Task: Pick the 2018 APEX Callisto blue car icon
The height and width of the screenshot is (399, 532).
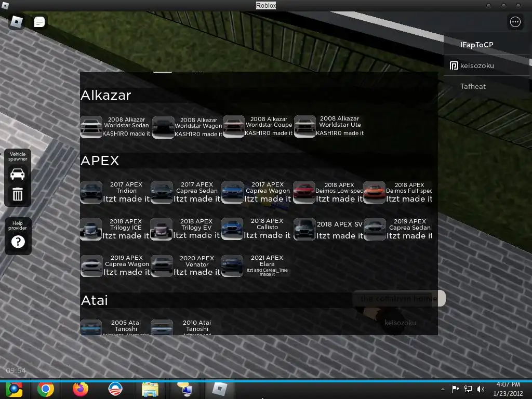Action: [x=232, y=229]
